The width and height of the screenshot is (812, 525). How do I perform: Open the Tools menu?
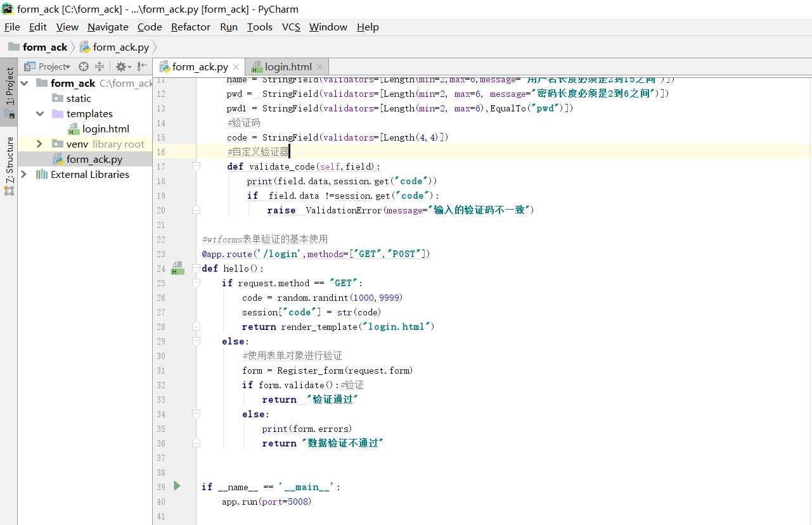tap(260, 27)
